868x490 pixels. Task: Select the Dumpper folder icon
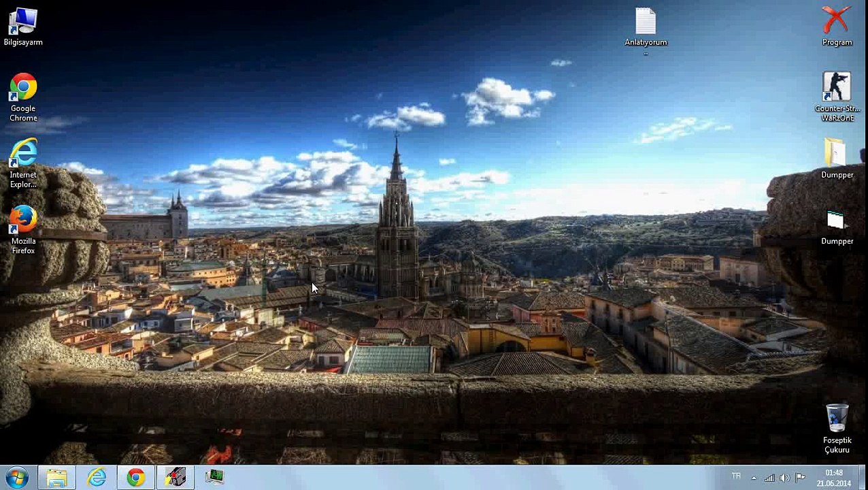(837, 159)
